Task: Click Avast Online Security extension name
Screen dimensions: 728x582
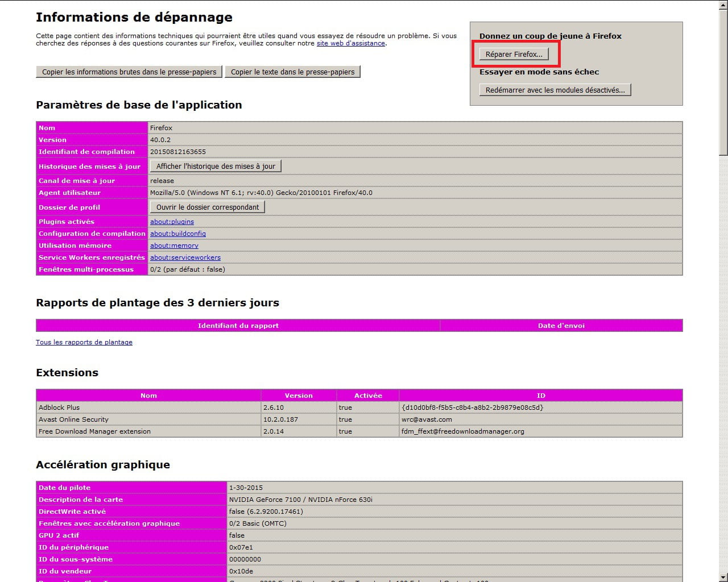Action: click(x=73, y=419)
